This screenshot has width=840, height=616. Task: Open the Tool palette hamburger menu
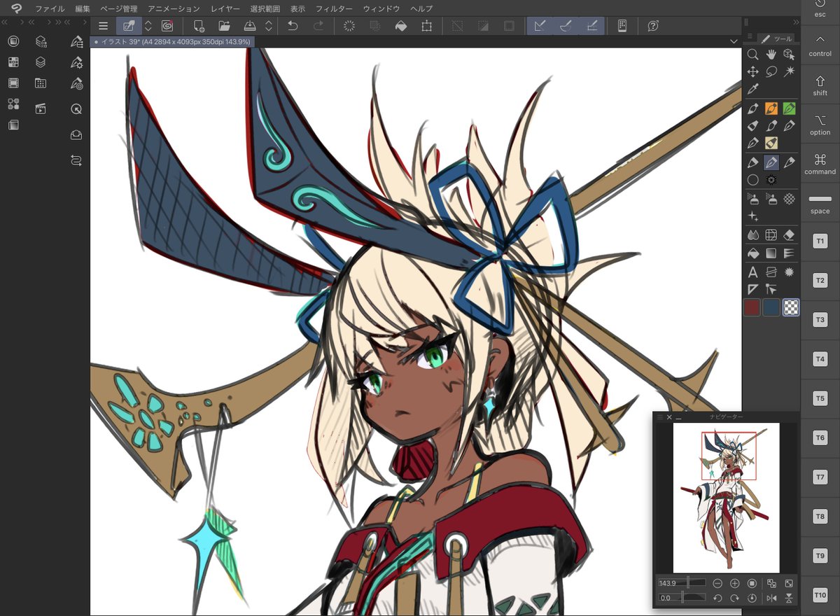(750, 36)
